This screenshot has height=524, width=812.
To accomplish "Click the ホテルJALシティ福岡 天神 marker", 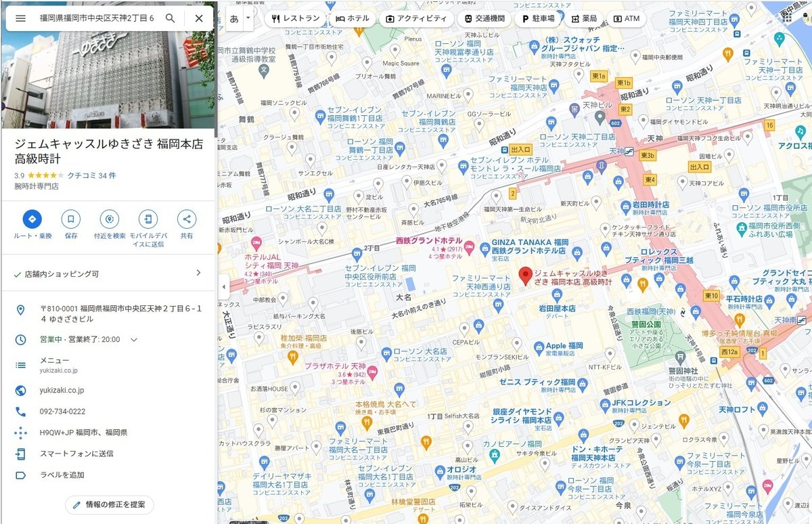I will coord(256,242).
